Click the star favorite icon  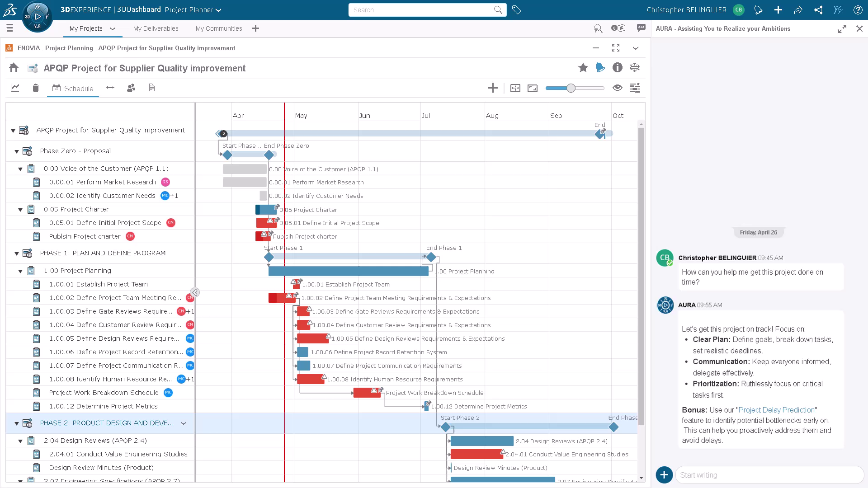pyautogui.click(x=583, y=68)
